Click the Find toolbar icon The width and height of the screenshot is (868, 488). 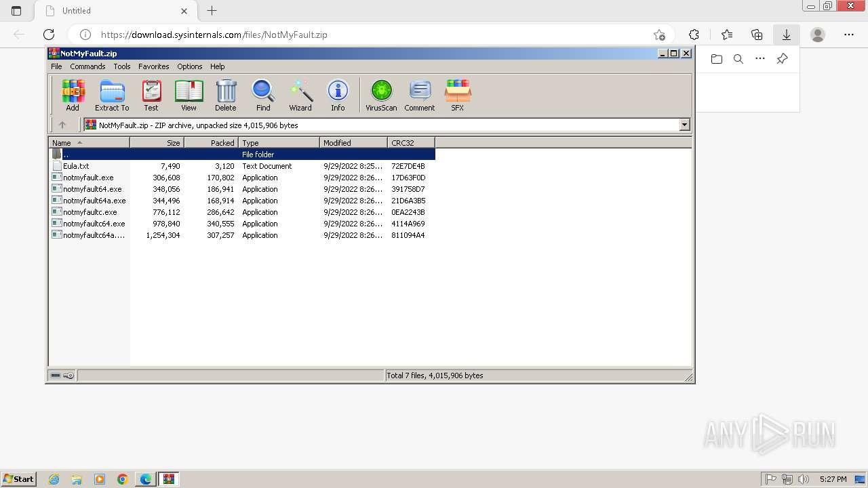263,95
